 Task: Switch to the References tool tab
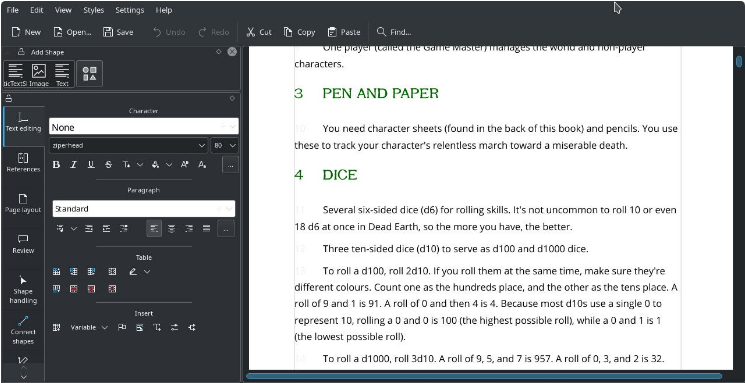pyautogui.click(x=23, y=163)
